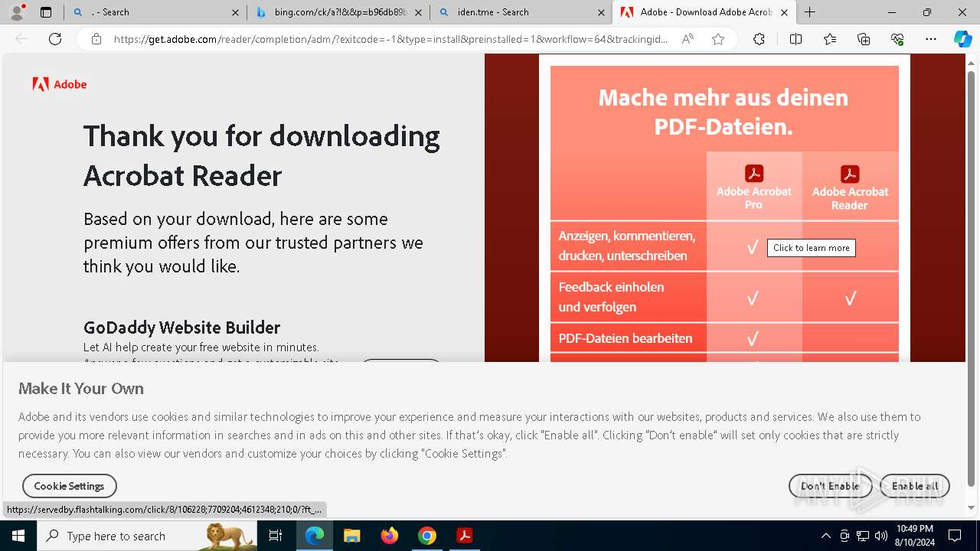The image size is (980, 551).
Task: Open the GoDaddy Website Builder offer
Action: (x=181, y=328)
